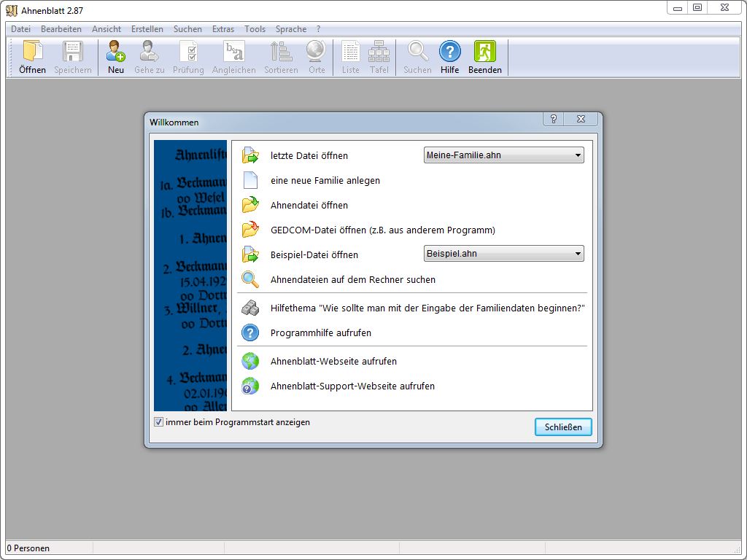Open the Extras menu

[223, 29]
